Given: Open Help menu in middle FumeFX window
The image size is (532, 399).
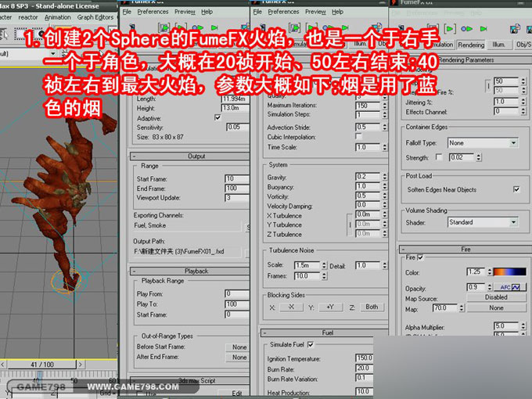Looking at the screenshot, I should [x=338, y=12].
